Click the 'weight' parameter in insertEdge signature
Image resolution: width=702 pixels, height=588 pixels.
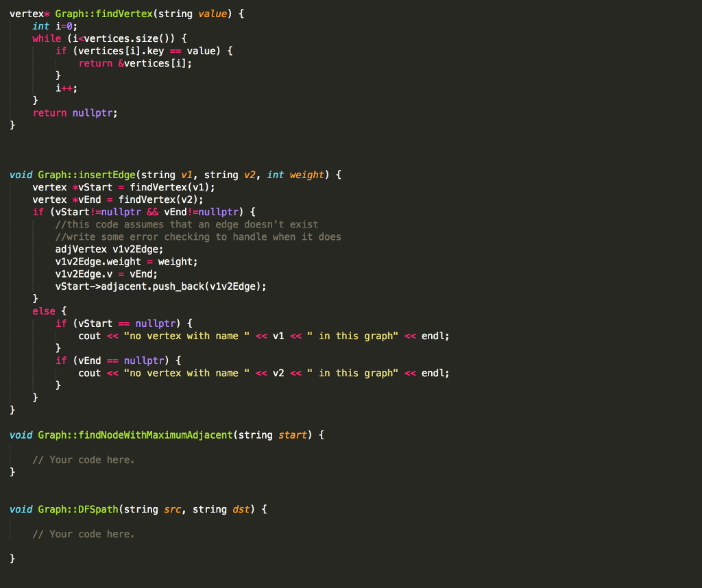[x=306, y=175]
